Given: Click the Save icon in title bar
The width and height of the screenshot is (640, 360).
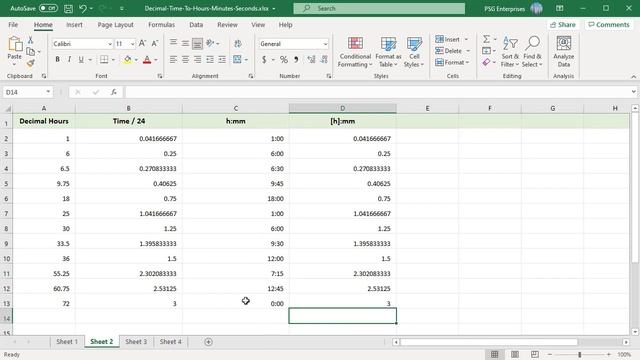Looking at the screenshot, I should [x=69, y=8].
